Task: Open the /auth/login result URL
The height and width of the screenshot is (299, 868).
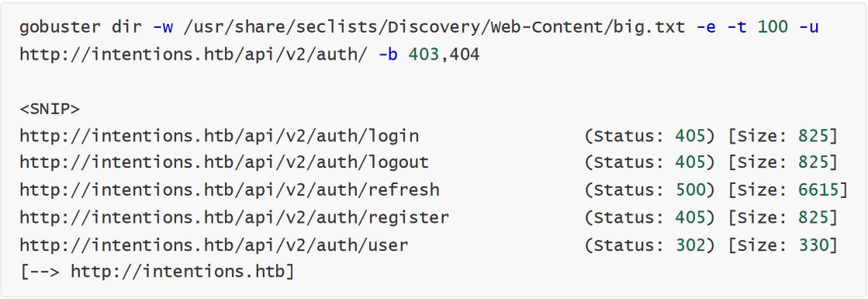Action: [220, 136]
